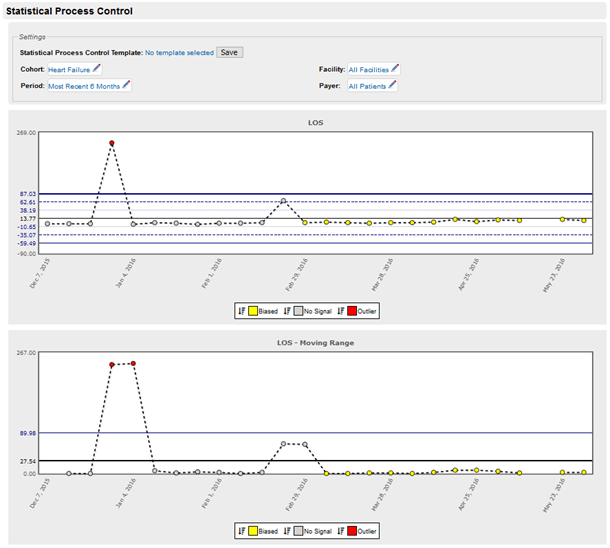Select red Outlier swatch in LOS legend
This screenshot has width=610, height=548.
click(352, 311)
